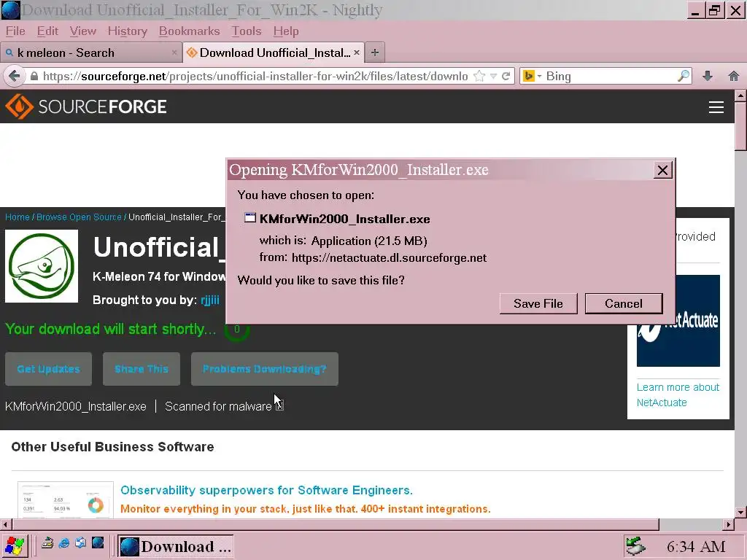
Task: Open the Bookmarks menu
Action: tap(189, 31)
